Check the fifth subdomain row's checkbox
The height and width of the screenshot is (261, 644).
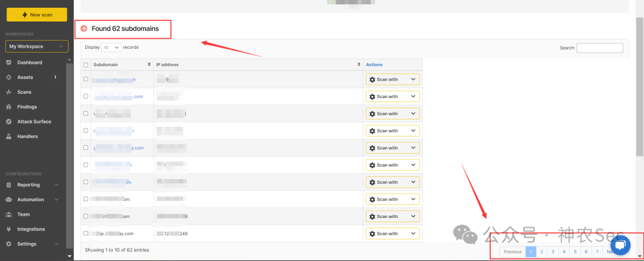(86, 148)
